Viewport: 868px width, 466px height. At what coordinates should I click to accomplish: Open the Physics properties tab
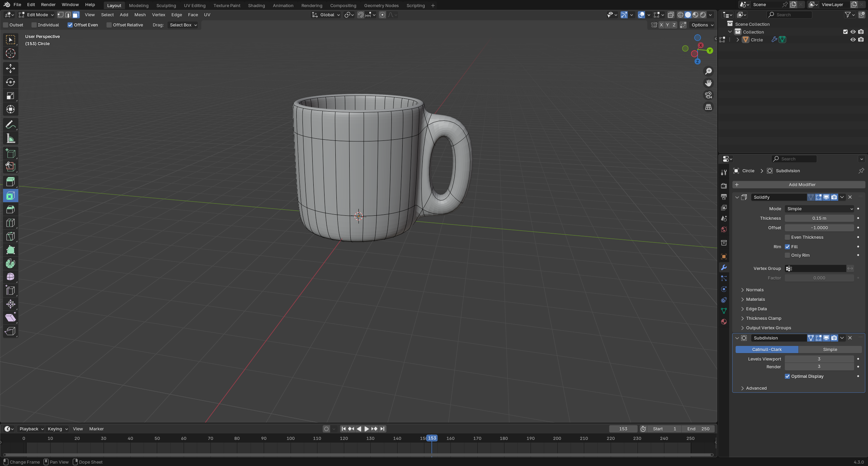click(724, 289)
